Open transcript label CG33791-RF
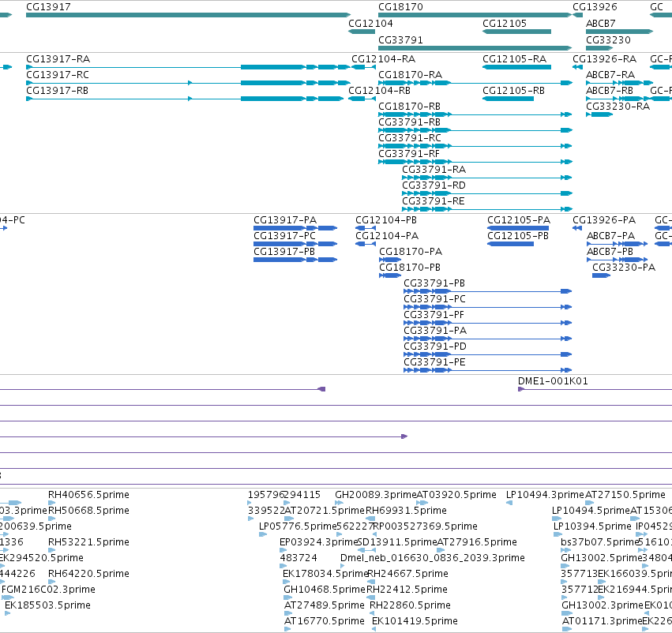The width and height of the screenshot is (672, 633). point(409,154)
